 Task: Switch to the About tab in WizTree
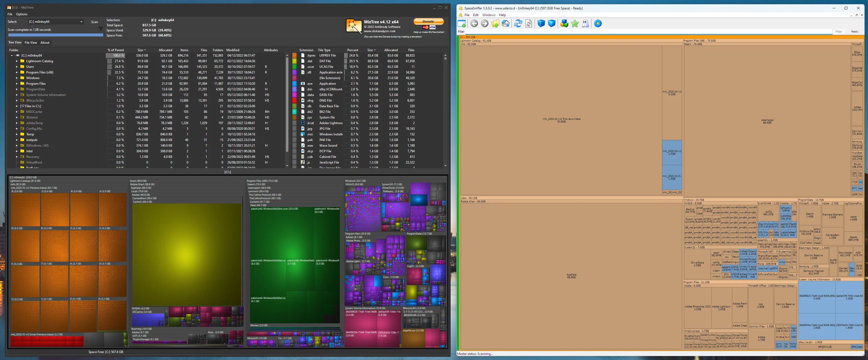coord(45,42)
